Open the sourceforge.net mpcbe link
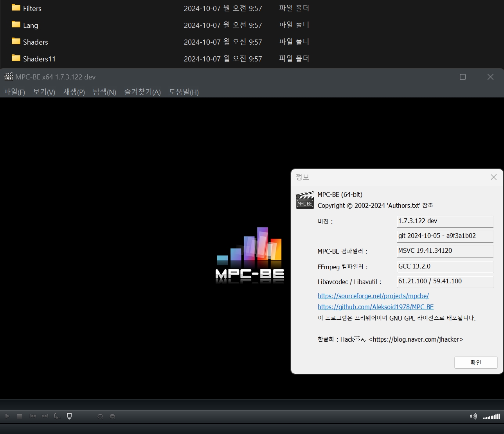Image resolution: width=504 pixels, height=434 pixels. [x=373, y=296]
